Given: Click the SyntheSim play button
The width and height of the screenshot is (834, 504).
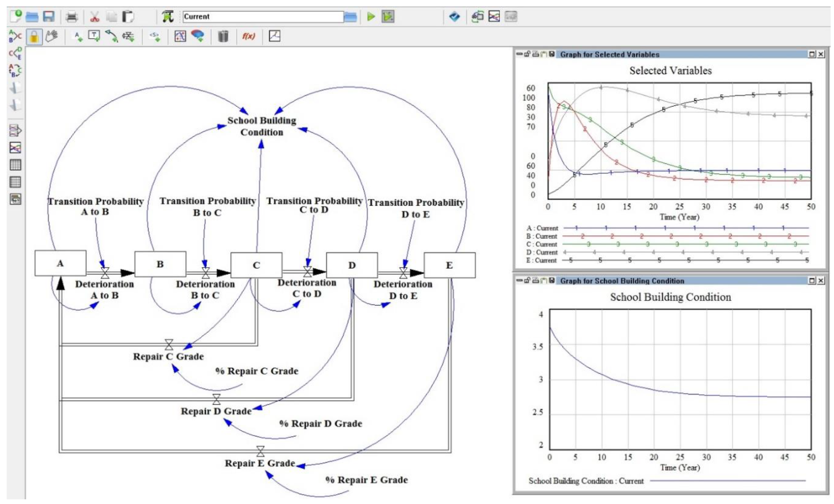Looking at the screenshot, I should click(x=388, y=16).
